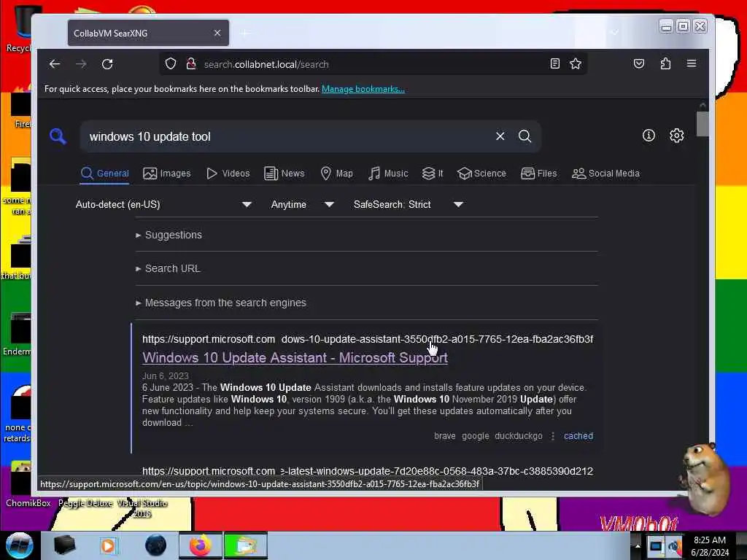Open the Firefox hamburger menu
This screenshot has height=560, width=747.
coord(692,63)
